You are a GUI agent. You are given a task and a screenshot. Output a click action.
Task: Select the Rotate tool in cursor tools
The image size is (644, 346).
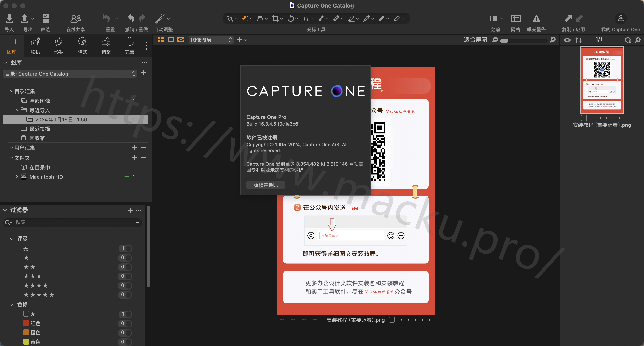pos(291,19)
